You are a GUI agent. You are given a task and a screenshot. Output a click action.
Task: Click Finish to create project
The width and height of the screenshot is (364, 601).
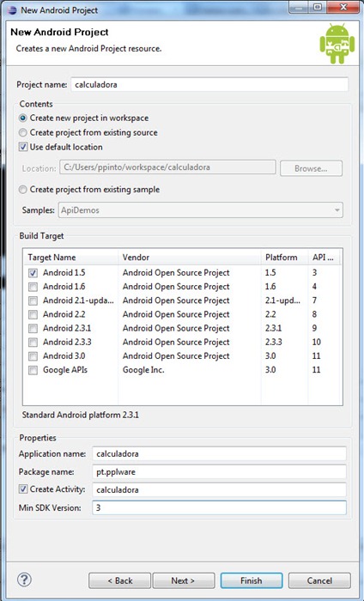252,580
